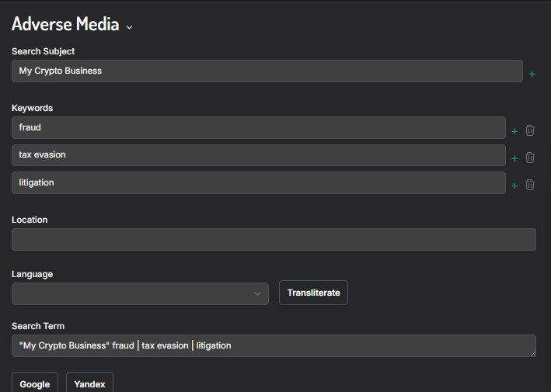Remove the tax evasion keyword

click(530, 158)
